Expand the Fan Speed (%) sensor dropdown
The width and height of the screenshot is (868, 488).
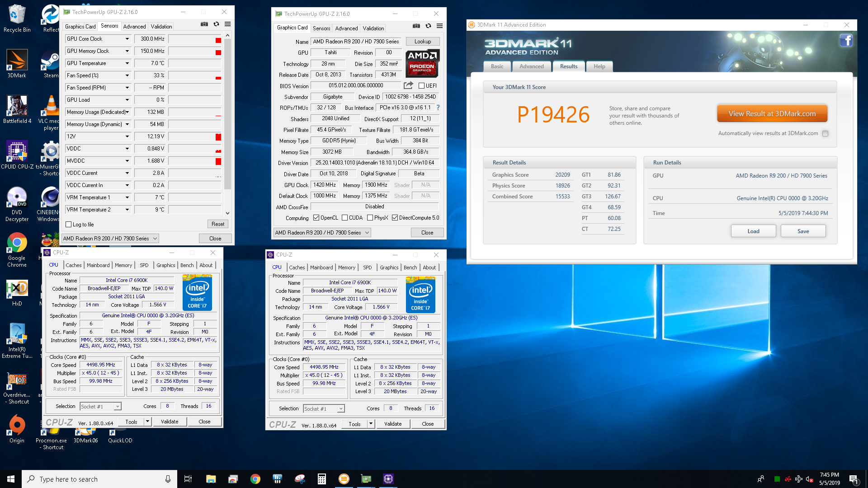pos(127,75)
